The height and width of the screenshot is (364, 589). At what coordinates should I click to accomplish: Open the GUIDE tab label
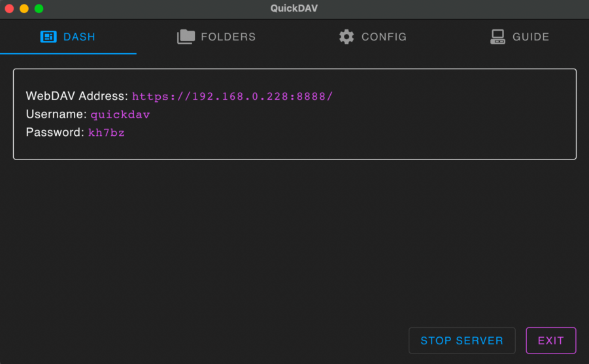531,37
